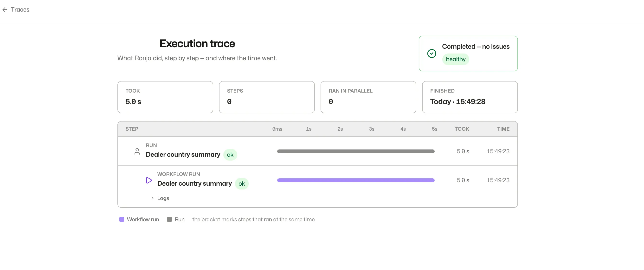Click the FINISHED Today 15:49:28 card
644x270 pixels.
[470, 97]
